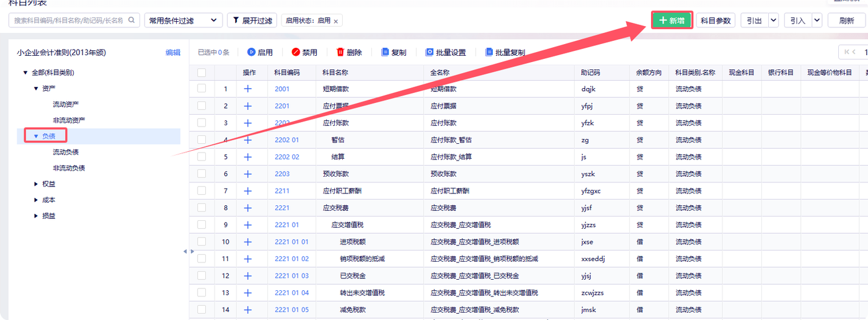Click the 余额方向 column header
Screen dimensions: 868x320
[649, 73]
